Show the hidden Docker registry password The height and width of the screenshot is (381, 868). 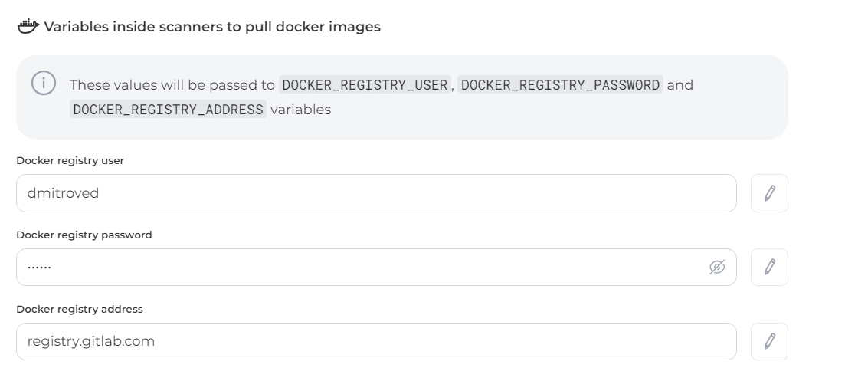tap(717, 267)
